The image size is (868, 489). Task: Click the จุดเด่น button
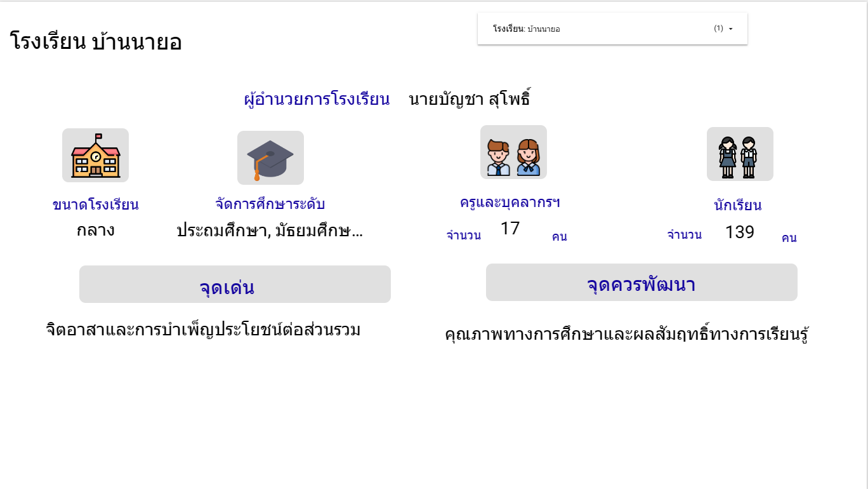click(x=235, y=285)
